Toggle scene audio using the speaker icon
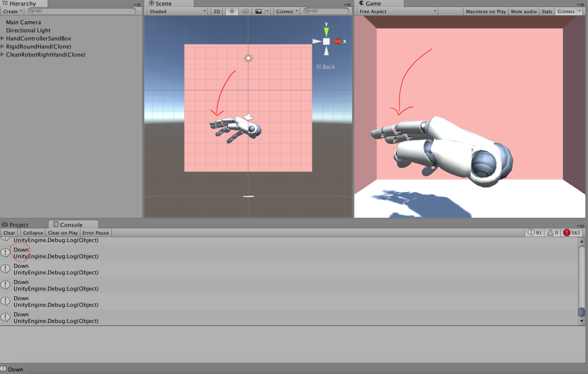This screenshot has width=588, height=374. point(245,11)
